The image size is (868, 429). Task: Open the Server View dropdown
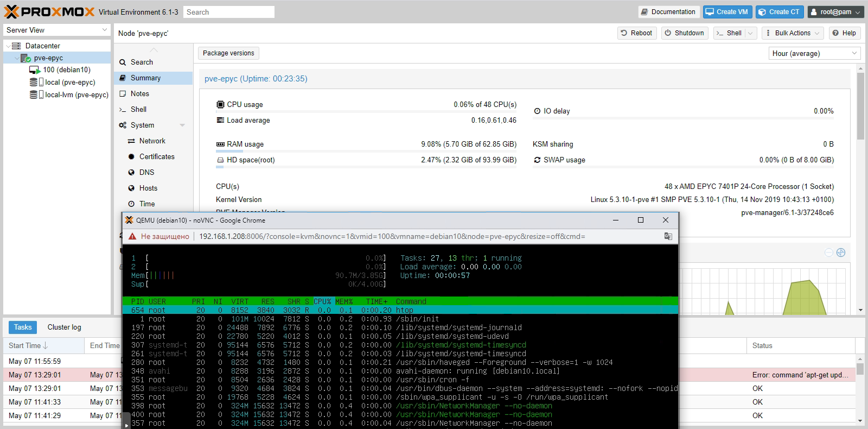point(56,30)
